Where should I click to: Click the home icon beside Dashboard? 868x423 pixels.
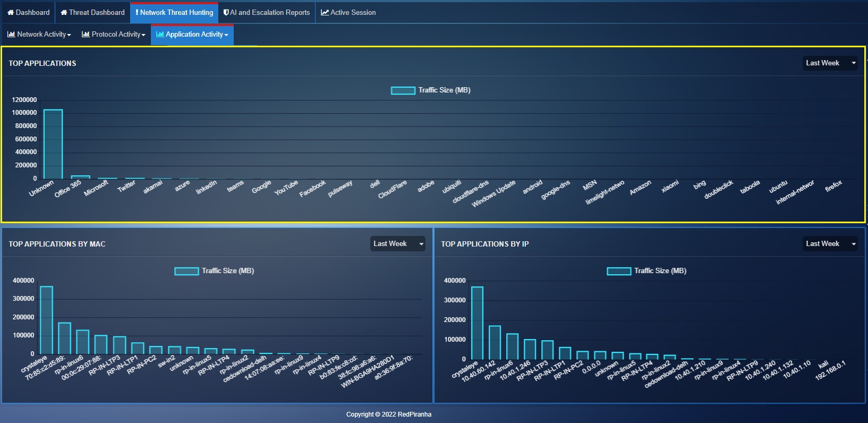click(x=11, y=12)
